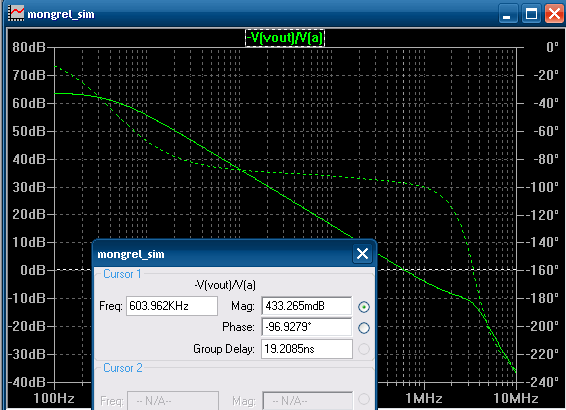The height and width of the screenshot is (410, 566).
Task: Minimize the mongrel_sim plot window
Action: pyautogui.click(x=507, y=14)
